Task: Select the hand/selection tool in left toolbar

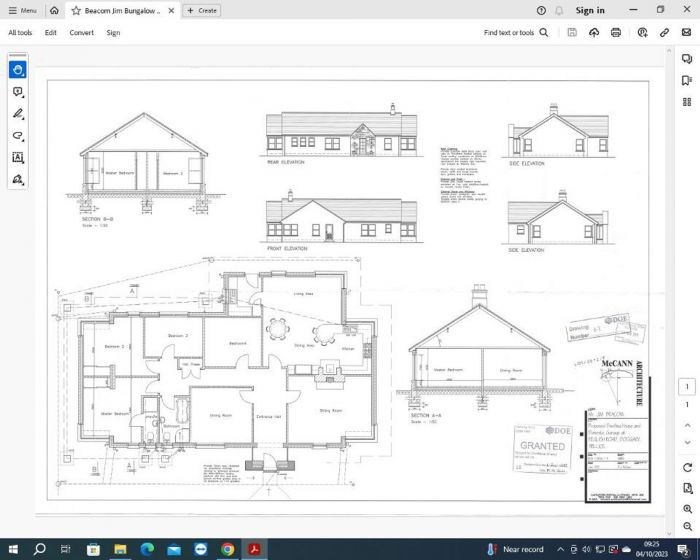Action: (x=18, y=70)
